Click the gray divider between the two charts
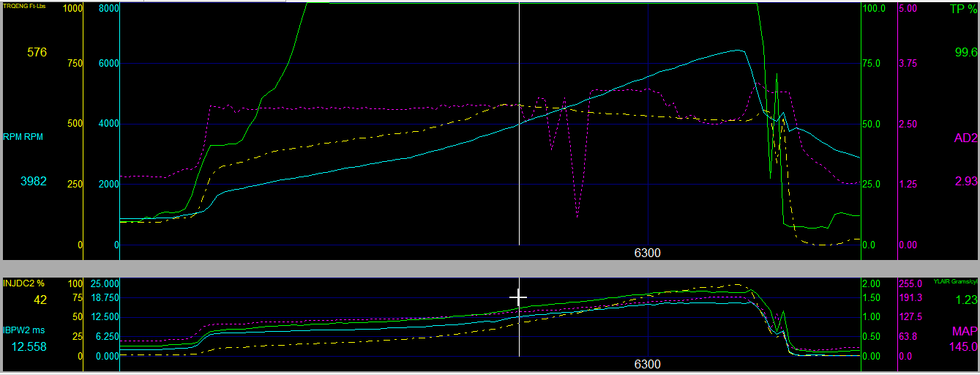The width and height of the screenshot is (980, 375). point(490,268)
